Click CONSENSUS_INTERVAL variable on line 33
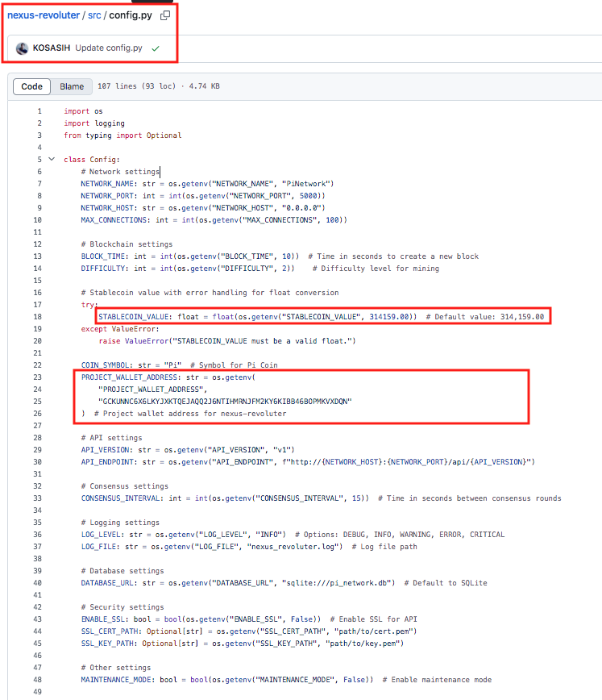The height and width of the screenshot is (700, 602). click(x=120, y=498)
